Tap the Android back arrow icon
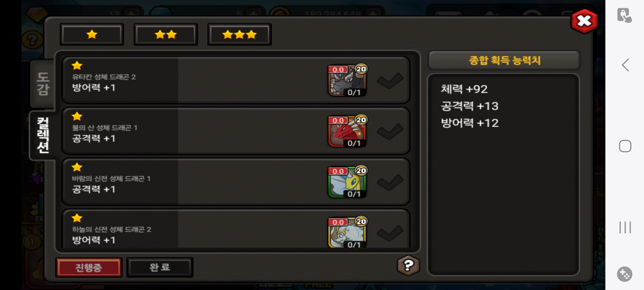The height and width of the screenshot is (290, 644). [x=625, y=65]
